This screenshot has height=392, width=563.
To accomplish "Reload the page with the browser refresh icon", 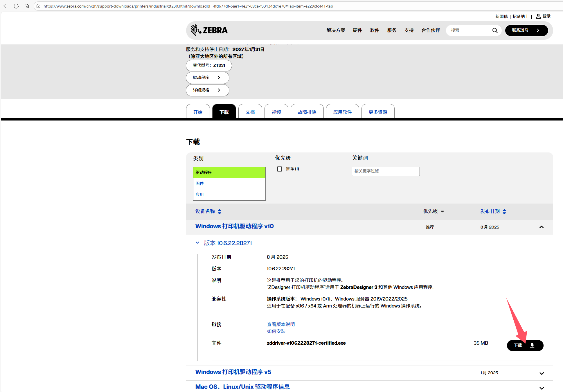I will pyautogui.click(x=16, y=6).
